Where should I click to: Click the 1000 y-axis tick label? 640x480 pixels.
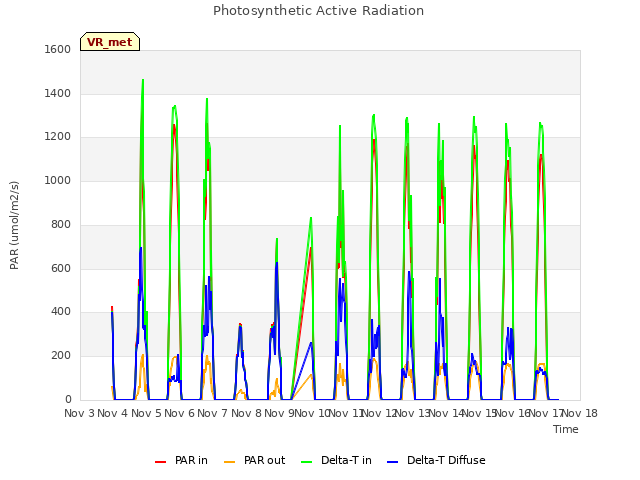[x=58, y=180]
